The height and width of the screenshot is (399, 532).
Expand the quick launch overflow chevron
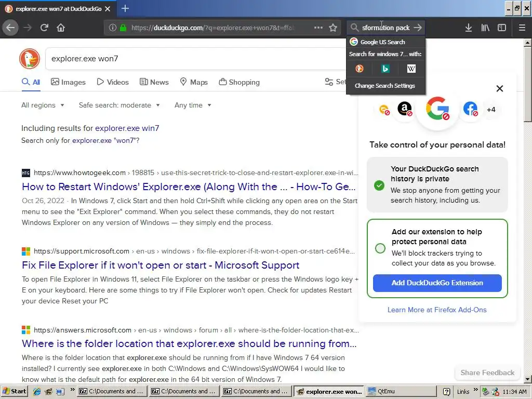point(72,390)
